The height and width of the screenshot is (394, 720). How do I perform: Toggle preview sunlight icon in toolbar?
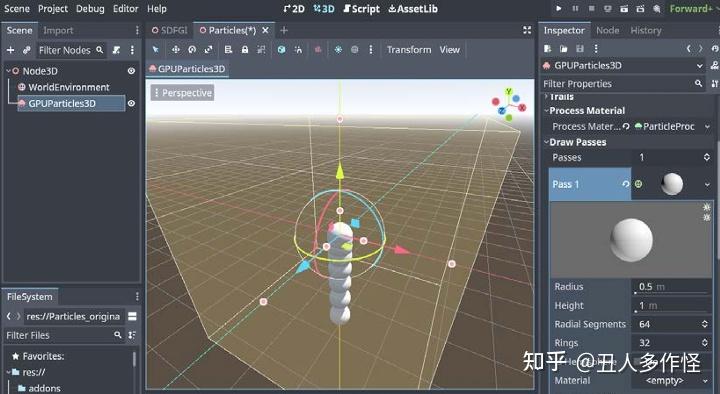(338, 50)
